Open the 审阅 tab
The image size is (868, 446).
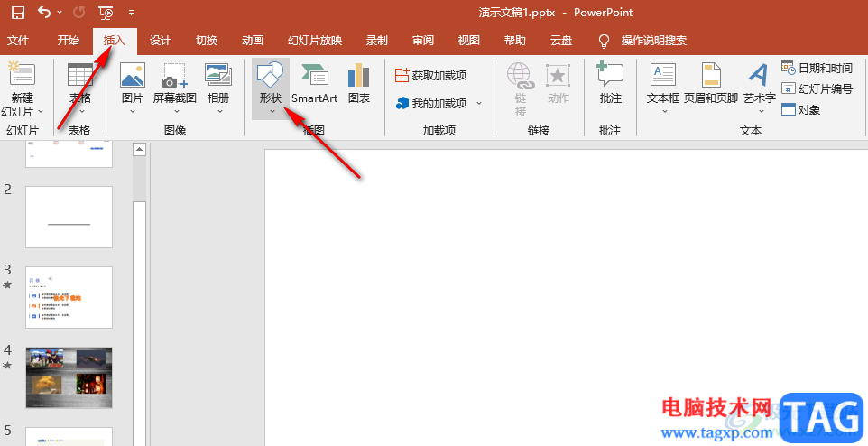tap(423, 41)
